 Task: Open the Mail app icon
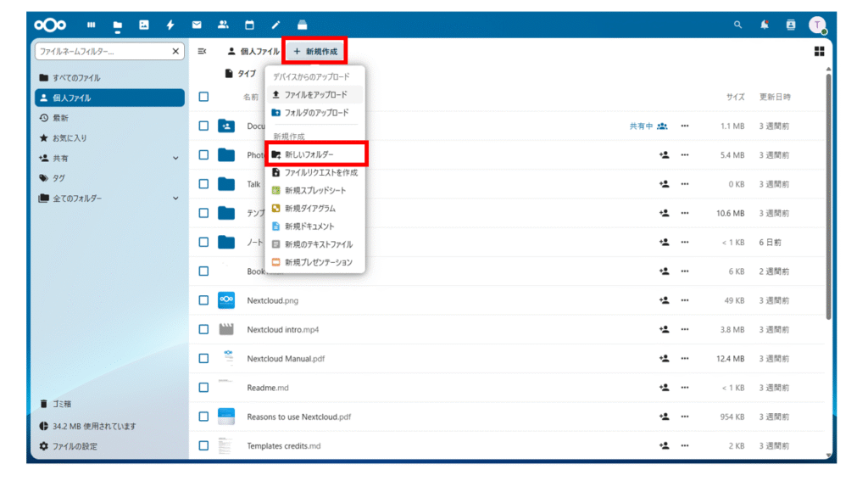(x=197, y=25)
